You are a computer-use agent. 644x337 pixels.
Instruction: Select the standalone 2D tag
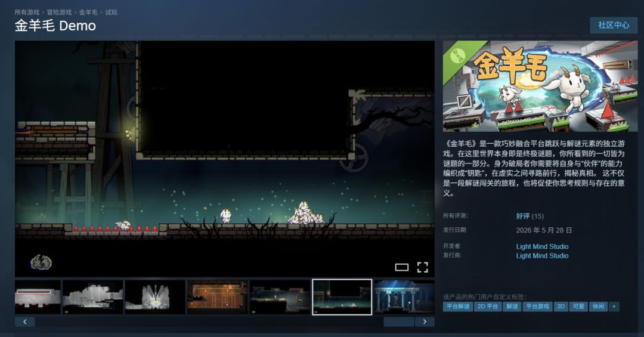coord(561,307)
